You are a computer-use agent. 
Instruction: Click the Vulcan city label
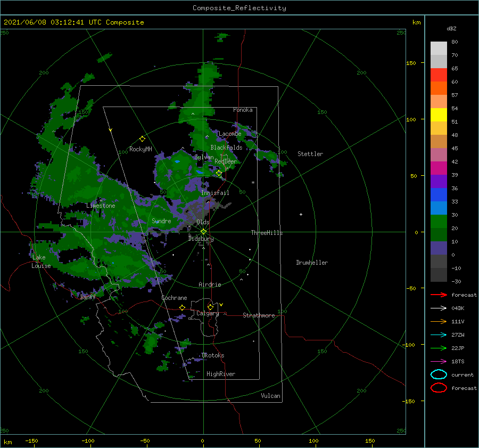click(270, 396)
